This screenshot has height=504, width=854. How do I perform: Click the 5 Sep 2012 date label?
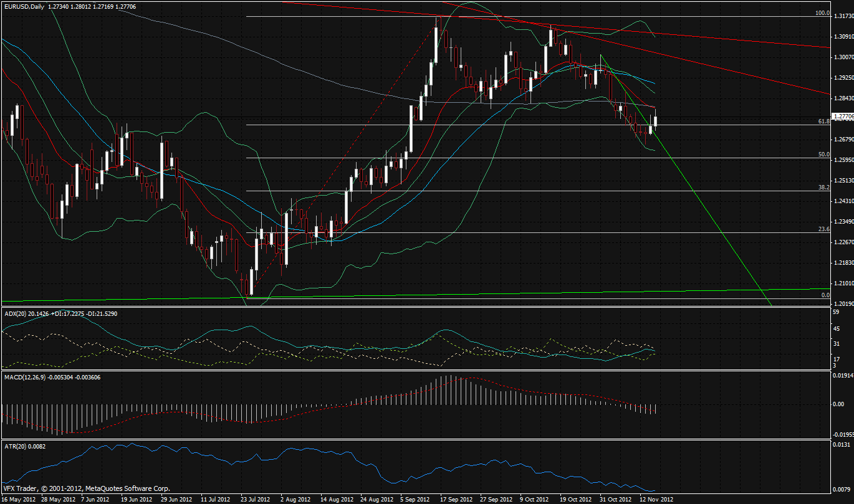[x=415, y=500]
